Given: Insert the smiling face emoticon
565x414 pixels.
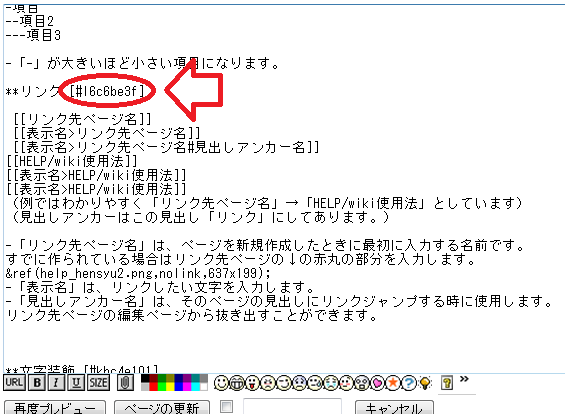Looking at the screenshot, I should coord(221,383).
